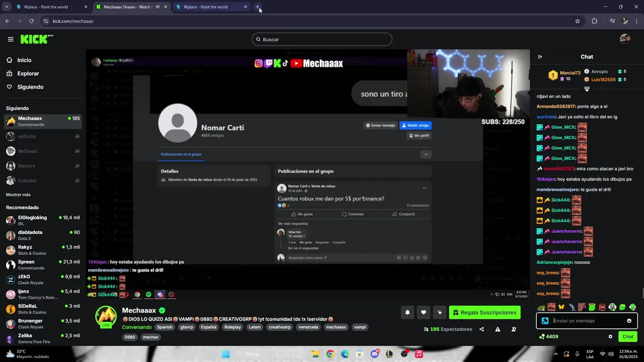Image resolution: width=644 pixels, height=362 pixels.
Task: Open the user avatar menu
Action: coord(625,39)
